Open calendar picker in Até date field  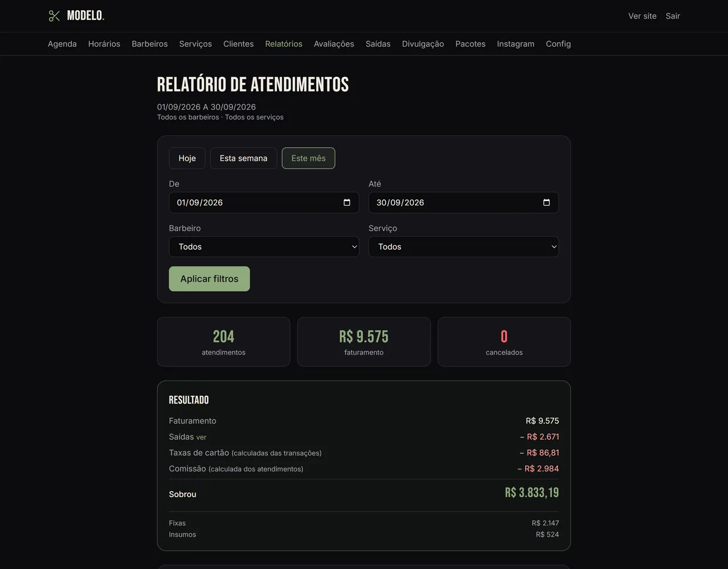click(x=547, y=203)
